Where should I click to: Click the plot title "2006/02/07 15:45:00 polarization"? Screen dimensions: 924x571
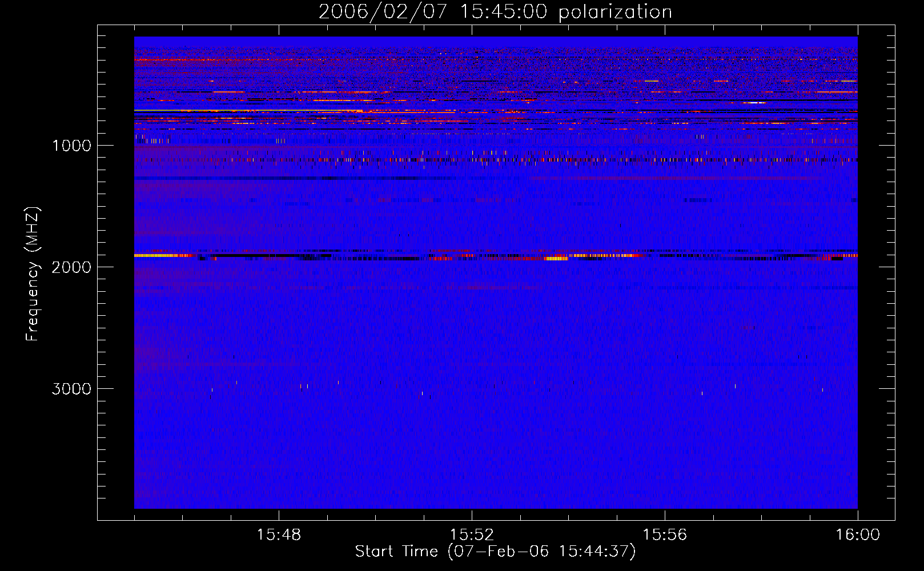click(x=495, y=12)
